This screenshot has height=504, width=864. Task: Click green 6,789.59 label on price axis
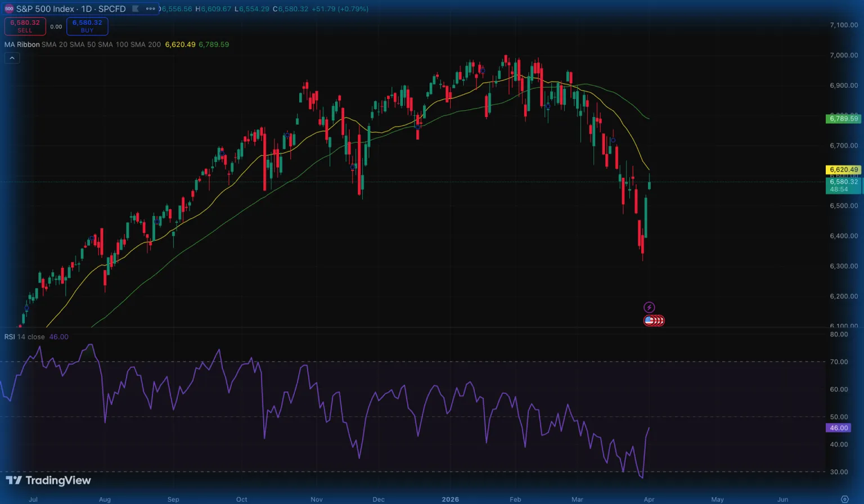coord(844,119)
